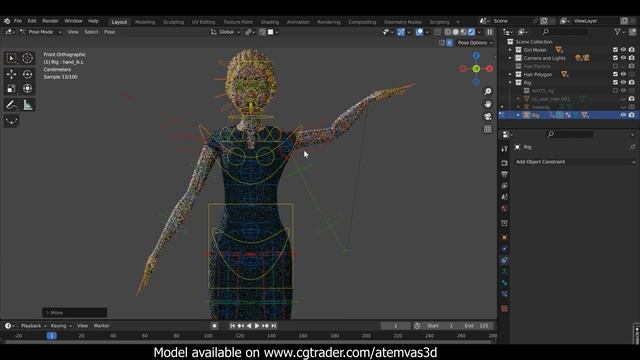Open Add Object Constraint dropdown
Image resolution: width=640 pixels, height=360 pixels.
[x=575, y=162]
